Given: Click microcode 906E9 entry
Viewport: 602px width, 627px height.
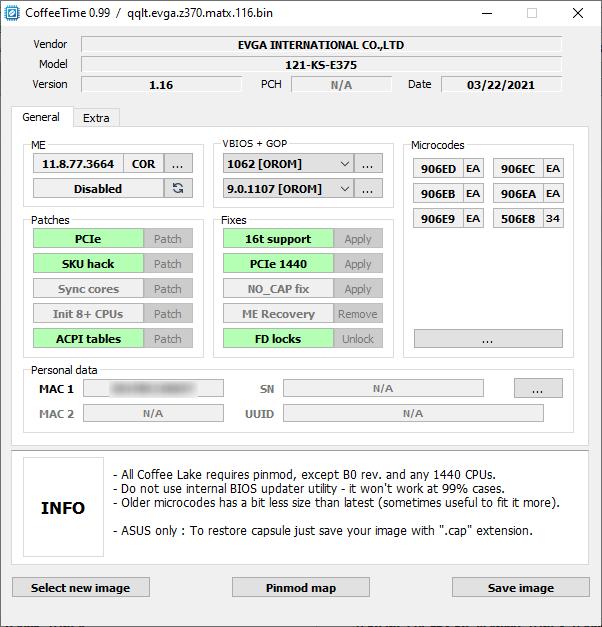Looking at the screenshot, I should click(438, 219).
